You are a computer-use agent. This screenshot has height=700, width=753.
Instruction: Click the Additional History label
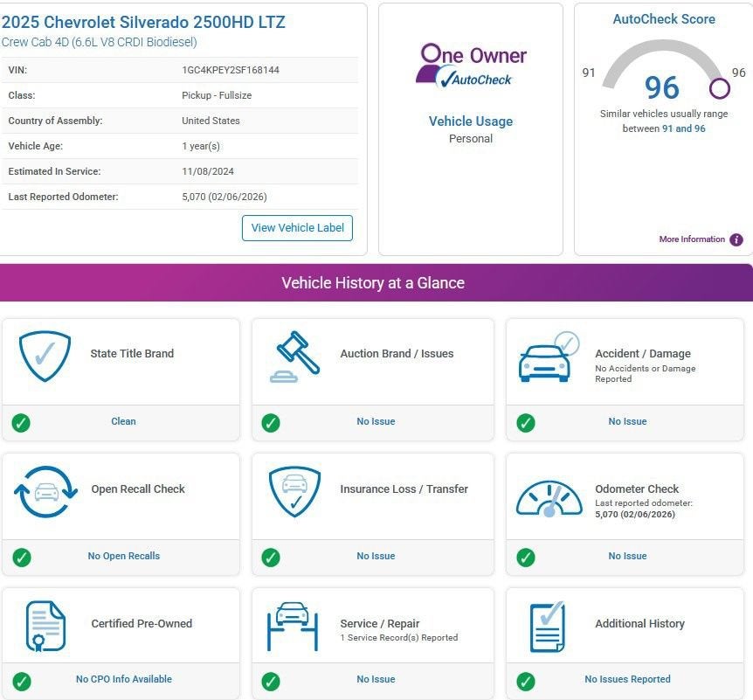639,624
